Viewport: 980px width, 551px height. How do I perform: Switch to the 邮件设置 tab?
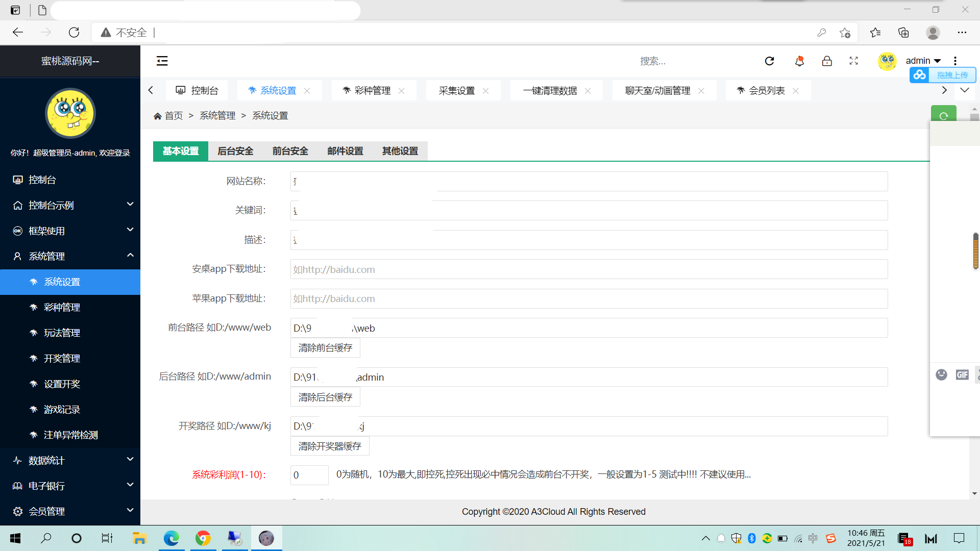345,151
